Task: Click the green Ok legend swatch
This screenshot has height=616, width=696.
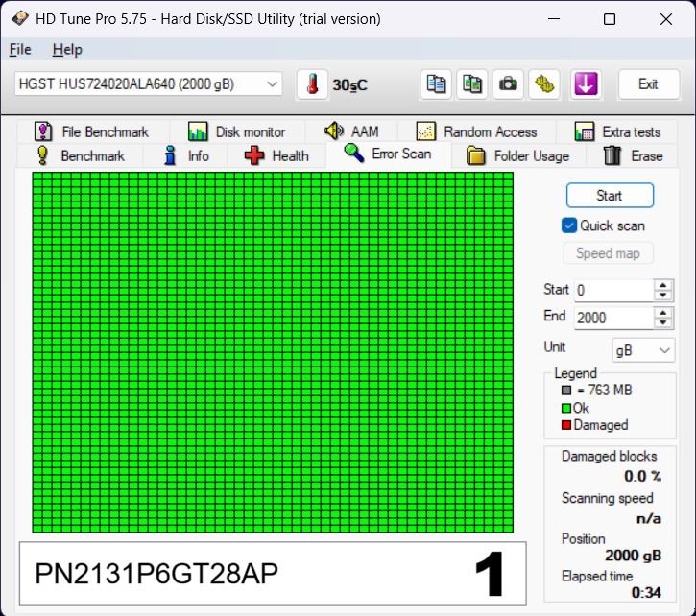Action: [x=566, y=408]
